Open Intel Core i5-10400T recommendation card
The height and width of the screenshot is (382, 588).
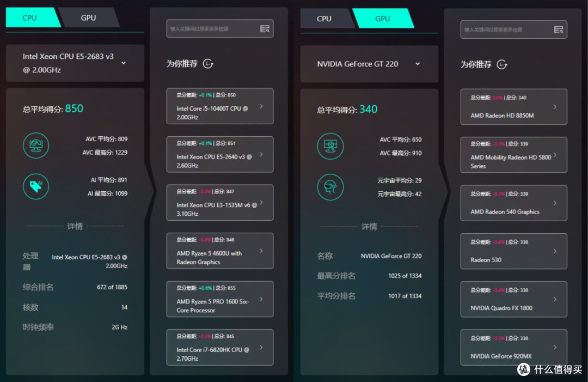[220, 106]
